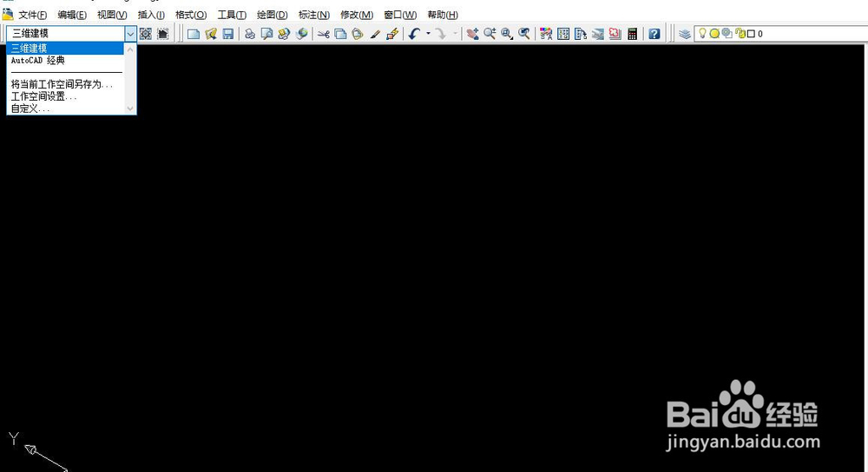Screen dimensions: 868x472
Task: Open the 修改(M) menu
Action: 357,15
